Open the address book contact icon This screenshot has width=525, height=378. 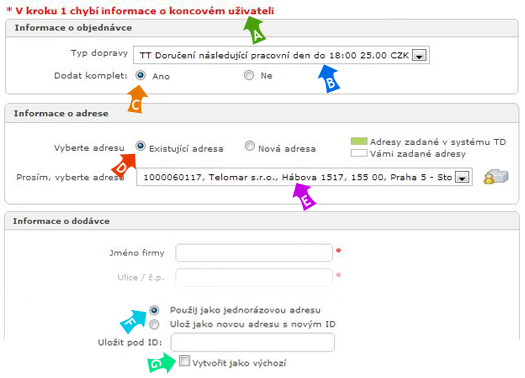click(496, 176)
